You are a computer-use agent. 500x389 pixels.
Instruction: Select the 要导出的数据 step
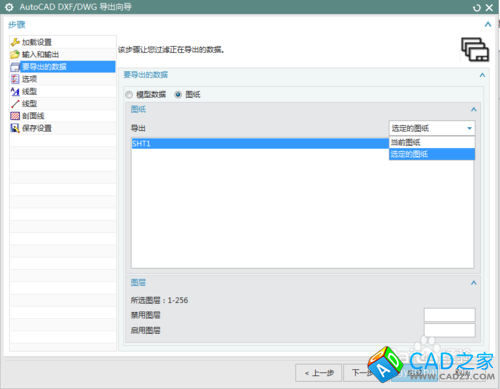coord(63,67)
